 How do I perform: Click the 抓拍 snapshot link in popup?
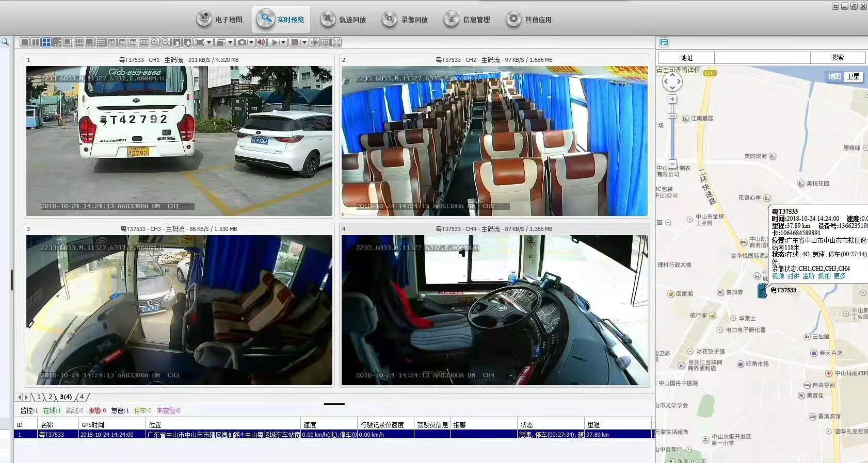tap(824, 276)
